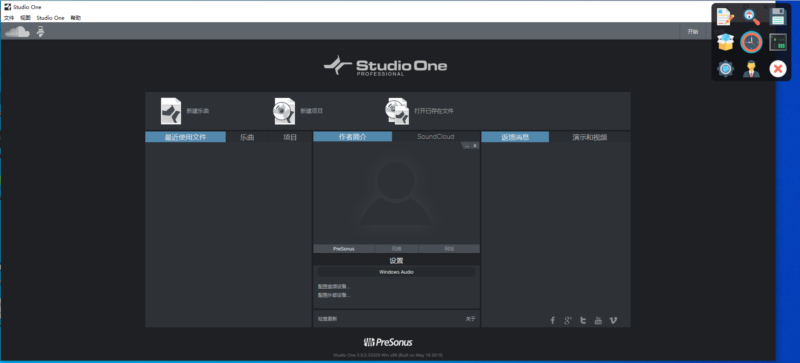Open the YouTube social icon
The width and height of the screenshot is (800, 363).
598,321
